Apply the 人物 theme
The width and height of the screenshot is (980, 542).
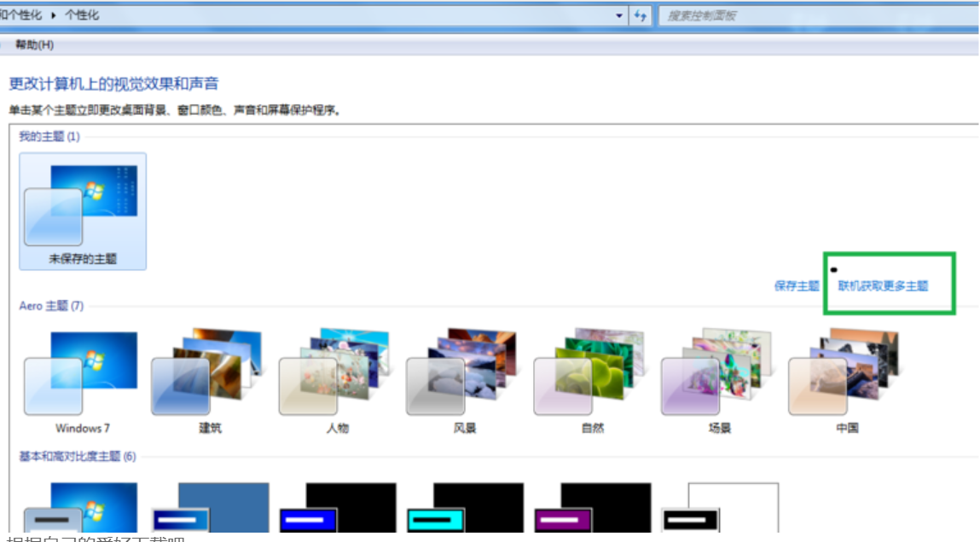point(337,375)
